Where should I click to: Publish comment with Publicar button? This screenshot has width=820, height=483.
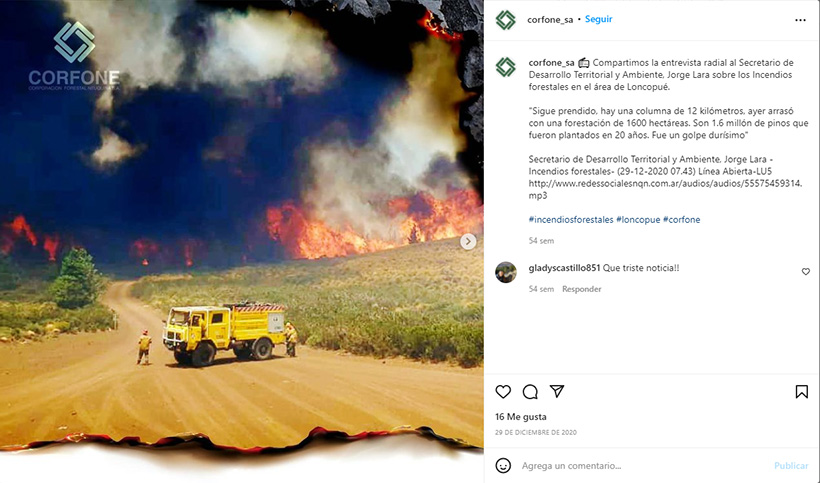point(791,465)
